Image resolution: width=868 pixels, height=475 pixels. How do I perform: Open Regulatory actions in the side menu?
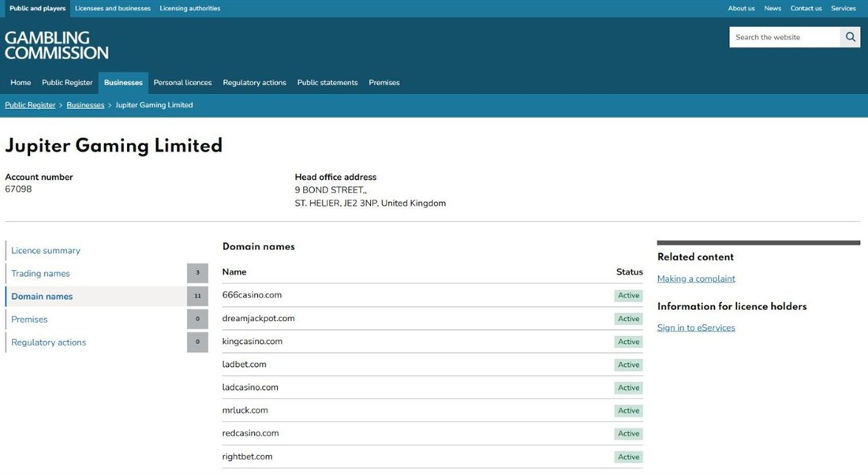[107, 342]
